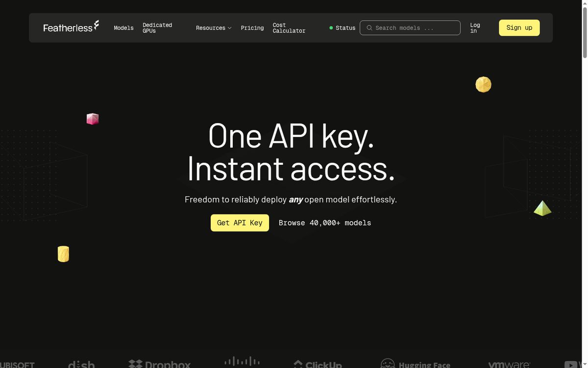Click the magnifier icon in the search box
Image resolution: width=588 pixels, height=368 pixels.
point(369,28)
